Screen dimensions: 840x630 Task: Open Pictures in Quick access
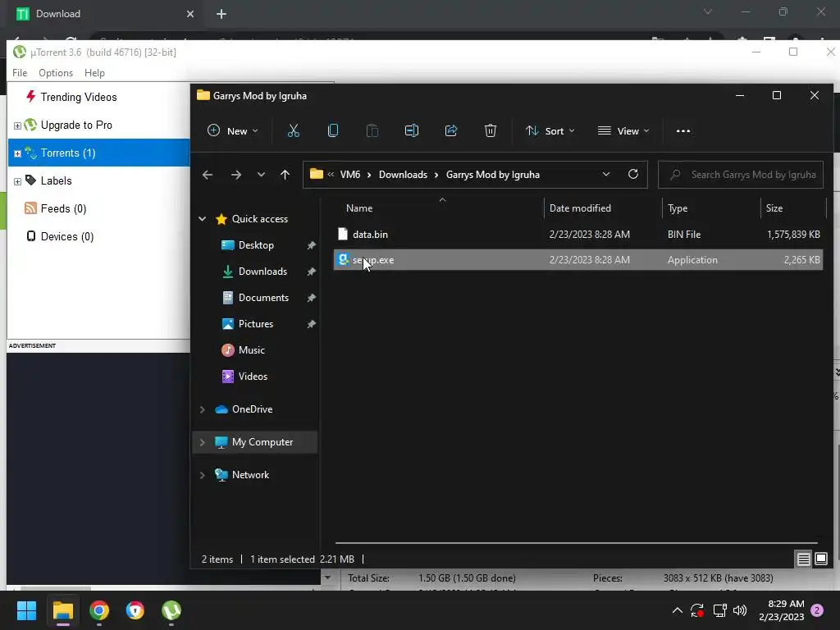point(256,323)
